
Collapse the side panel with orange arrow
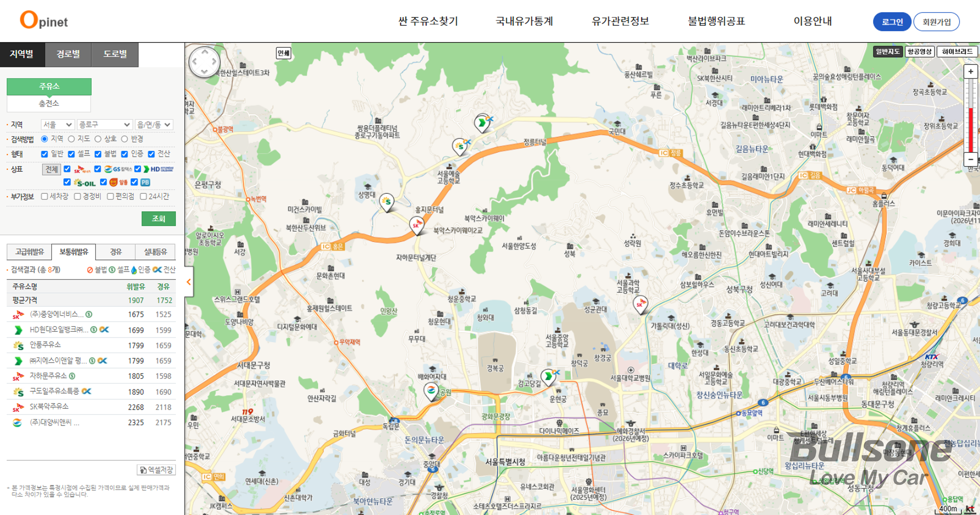click(189, 282)
